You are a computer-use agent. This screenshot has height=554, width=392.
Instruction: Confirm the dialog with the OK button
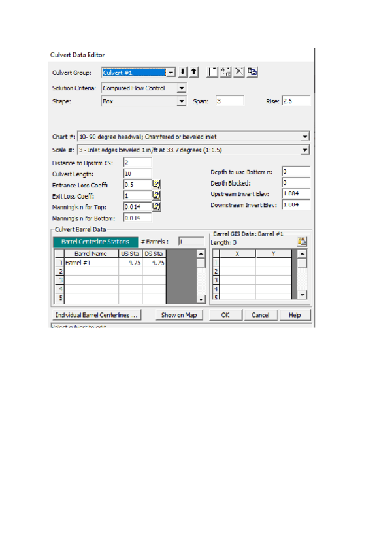225,315
